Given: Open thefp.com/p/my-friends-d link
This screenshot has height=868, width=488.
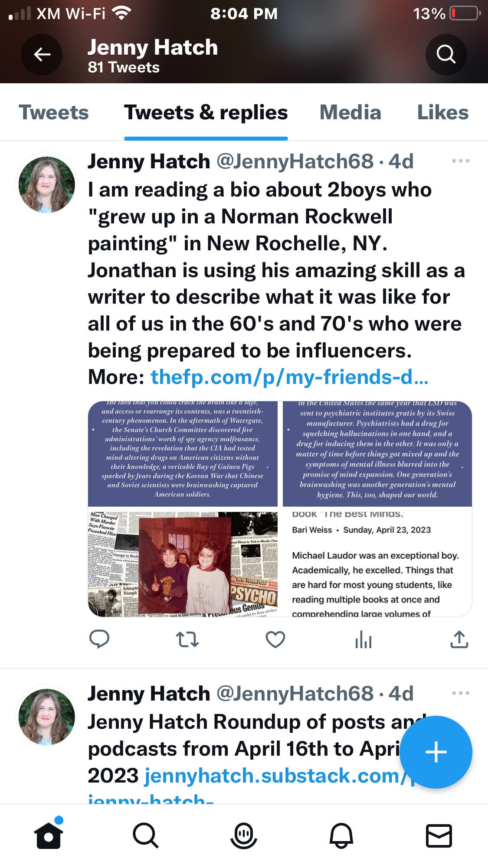Looking at the screenshot, I should [289, 377].
